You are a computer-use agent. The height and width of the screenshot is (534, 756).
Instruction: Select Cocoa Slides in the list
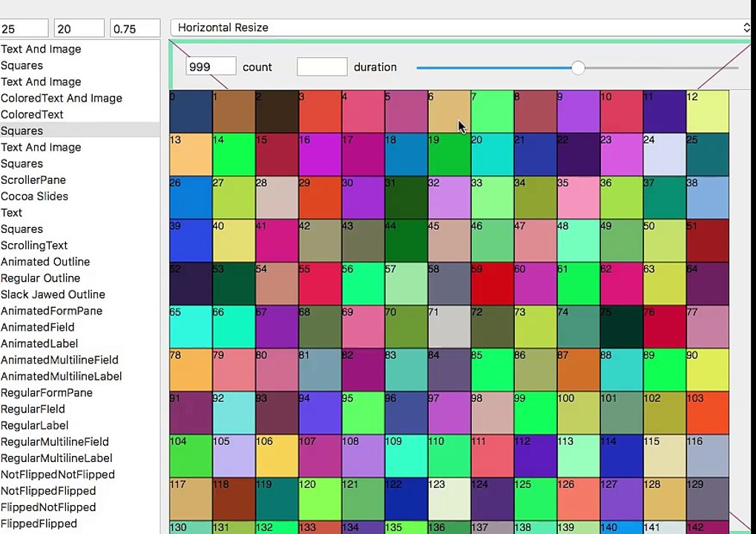point(79,196)
